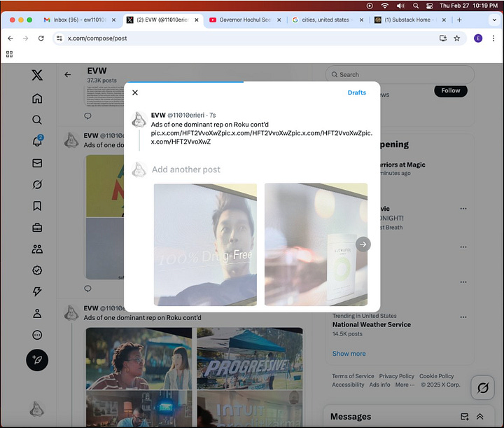This screenshot has width=504, height=428.
Task: Open floating Grok button at bottom right
Action: pos(482,388)
